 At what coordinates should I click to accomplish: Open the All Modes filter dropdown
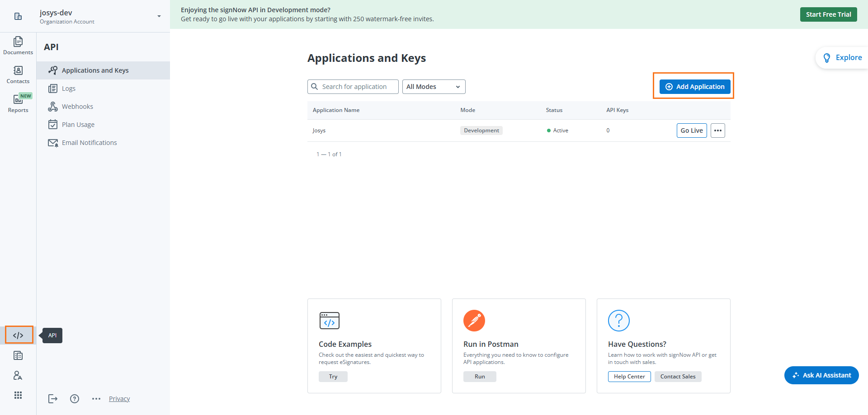[x=434, y=87]
